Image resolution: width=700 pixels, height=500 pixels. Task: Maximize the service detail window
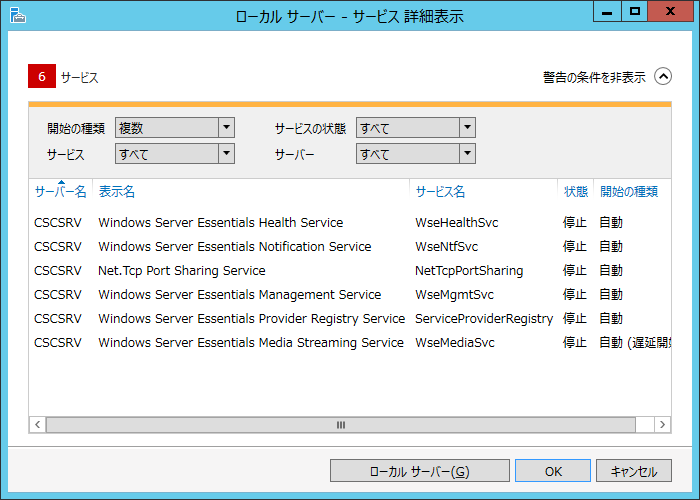634,12
